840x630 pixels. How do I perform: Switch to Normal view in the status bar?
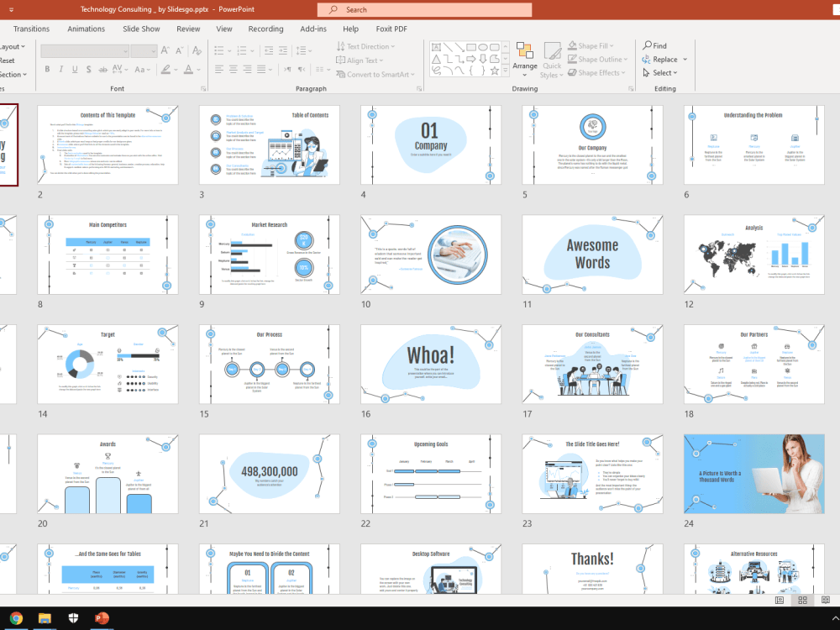click(x=780, y=600)
